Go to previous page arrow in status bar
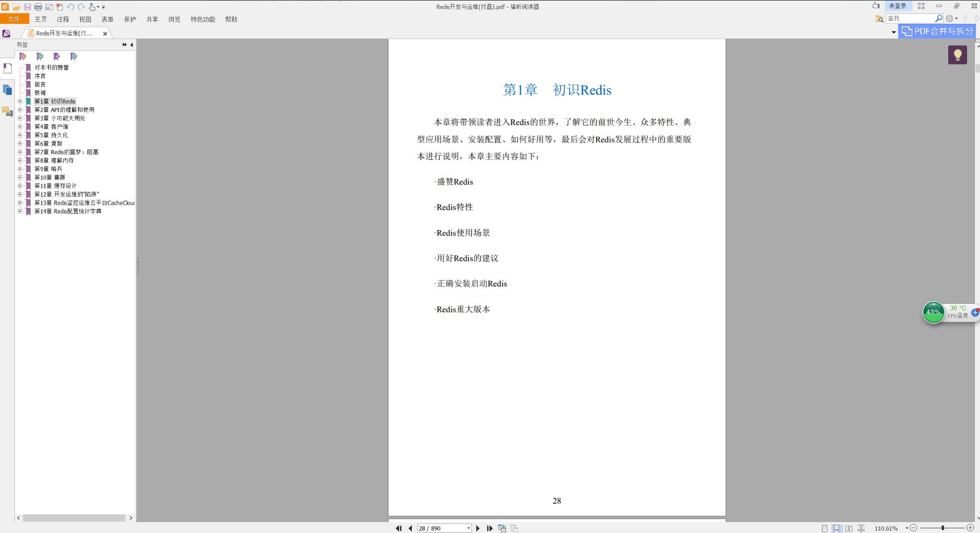 pyautogui.click(x=410, y=528)
